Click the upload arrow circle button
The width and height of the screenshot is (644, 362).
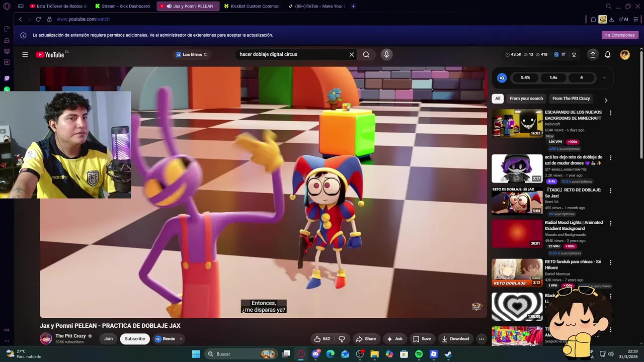pos(593,54)
